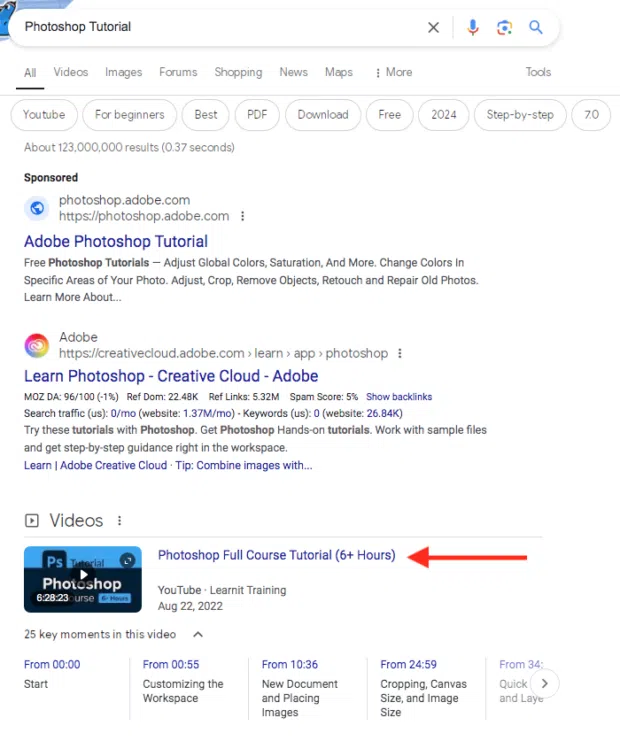Switch to the Videos tab
The width and height of the screenshot is (620, 741).
[x=71, y=72]
